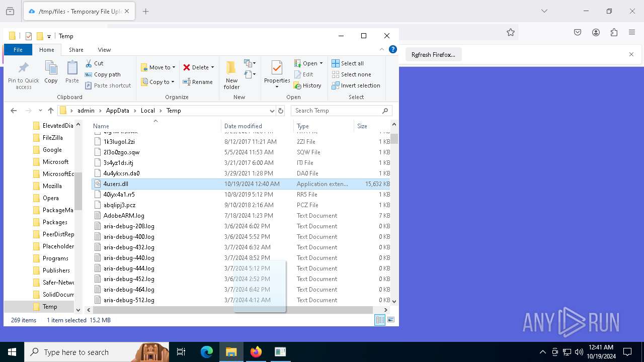Screen dimensions: 644x362
Task: Click the New folder icon
Action: point(231,68)
